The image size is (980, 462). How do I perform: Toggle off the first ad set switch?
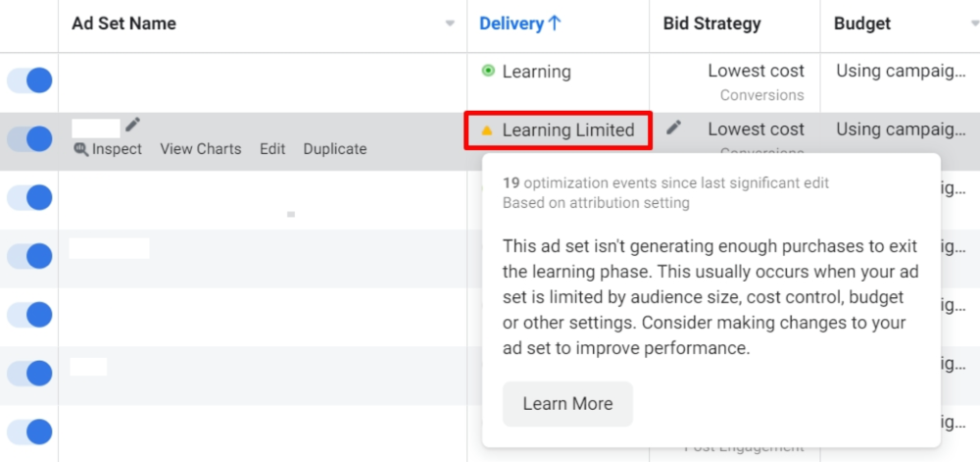click(29, 80)
